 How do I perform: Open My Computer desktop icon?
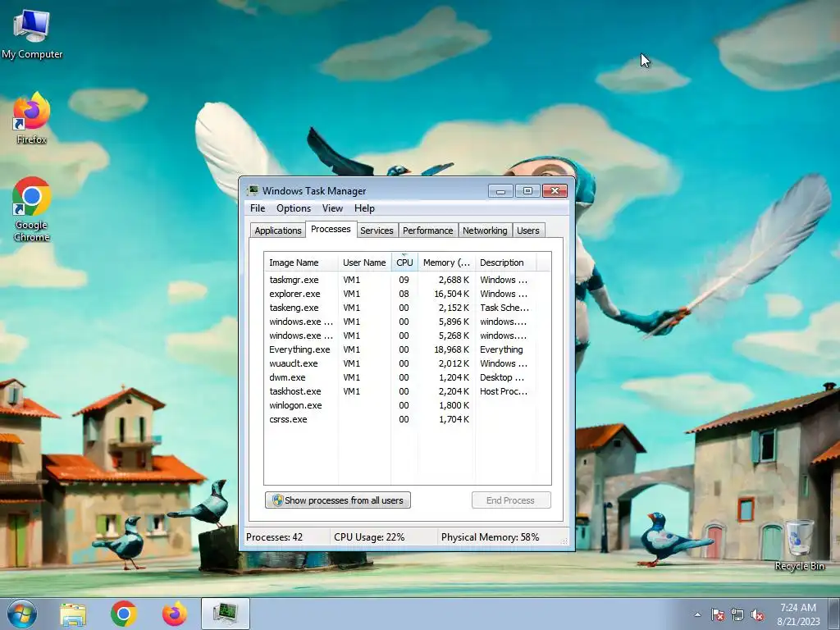tap(32, 33)
